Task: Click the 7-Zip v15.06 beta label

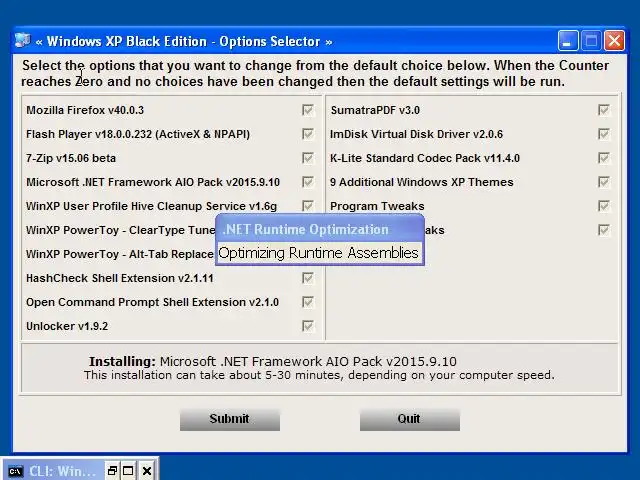Action: pyautogui.click(x=71, y=158)
